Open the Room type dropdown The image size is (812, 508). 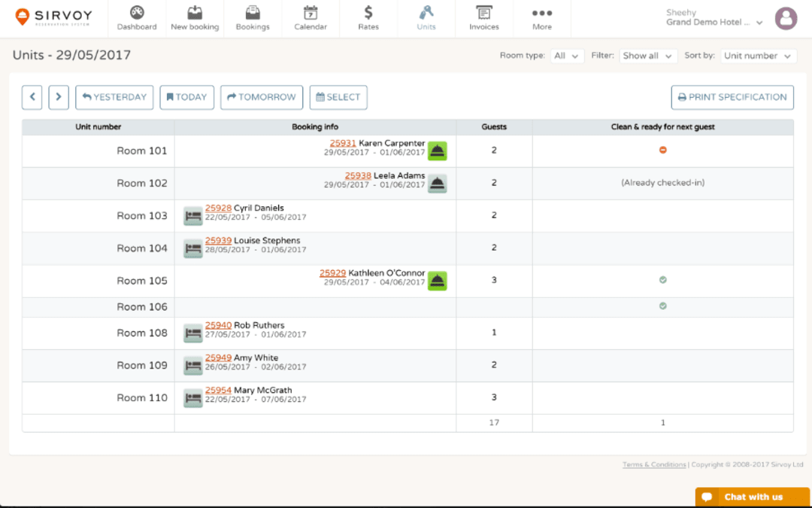tap(567, 56)
